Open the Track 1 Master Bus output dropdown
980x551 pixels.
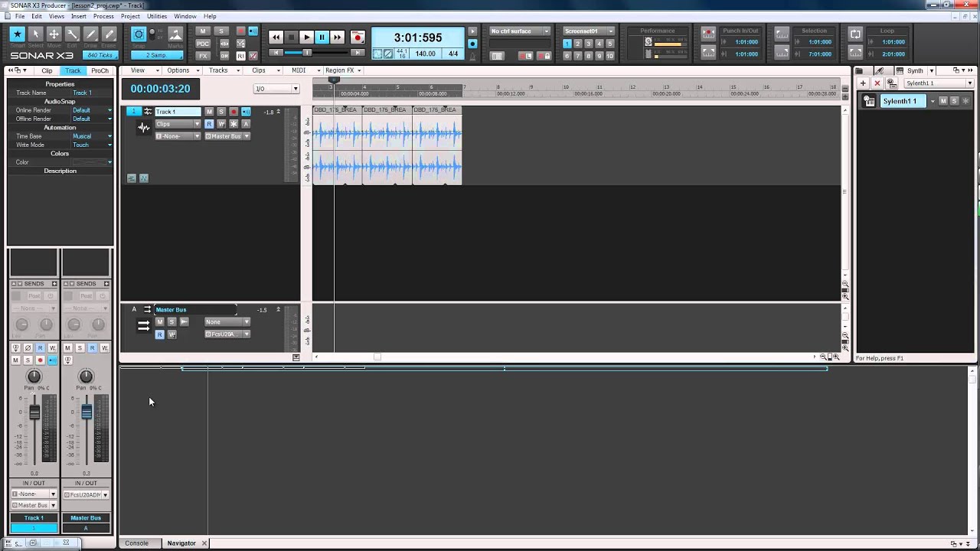pos(227,136)
